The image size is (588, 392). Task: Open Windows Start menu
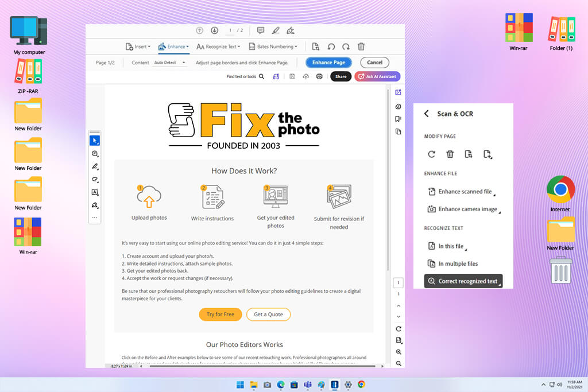[241, 385]
